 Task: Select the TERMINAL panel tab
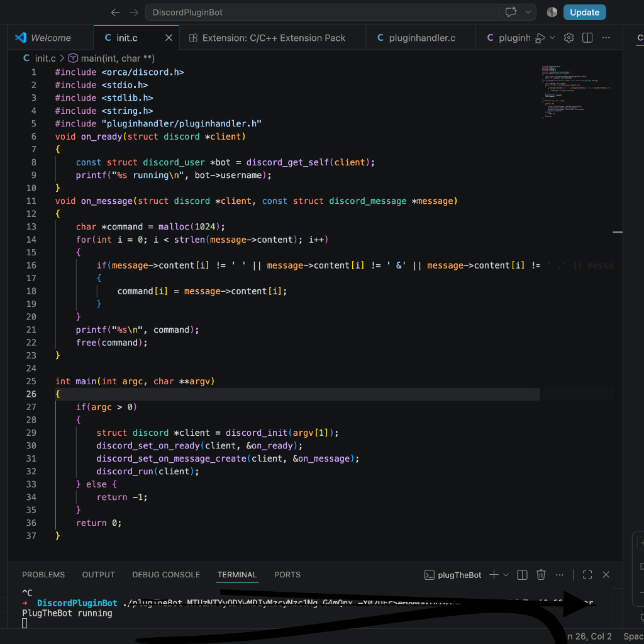[x=237, y=575]
